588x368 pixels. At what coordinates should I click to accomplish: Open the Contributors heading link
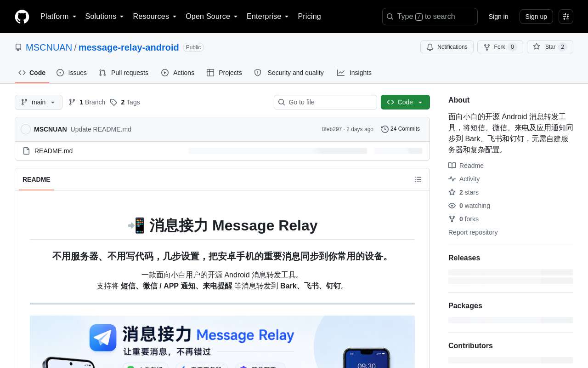pyautogui.click(x=470, y=345)
